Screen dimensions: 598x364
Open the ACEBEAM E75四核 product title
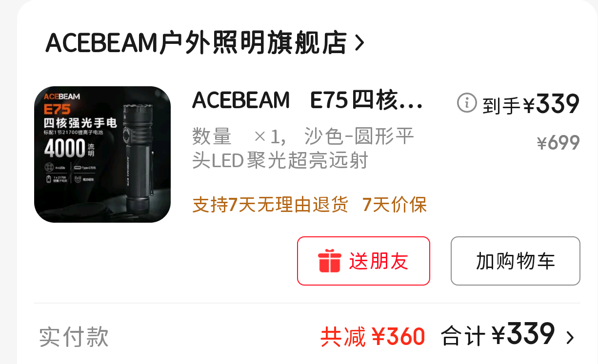307,100
